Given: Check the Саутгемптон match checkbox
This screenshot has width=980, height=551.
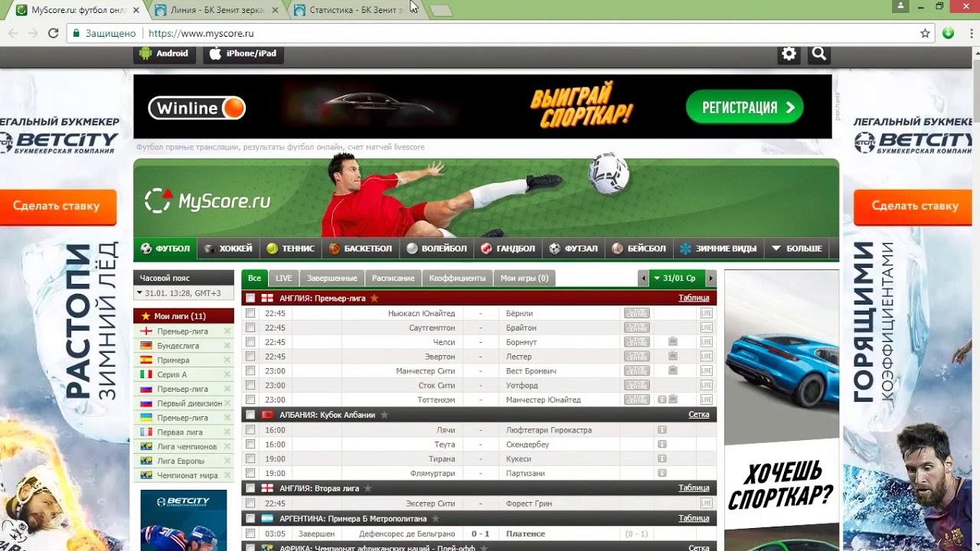Looking at the screenshot, I should [250, 328].
